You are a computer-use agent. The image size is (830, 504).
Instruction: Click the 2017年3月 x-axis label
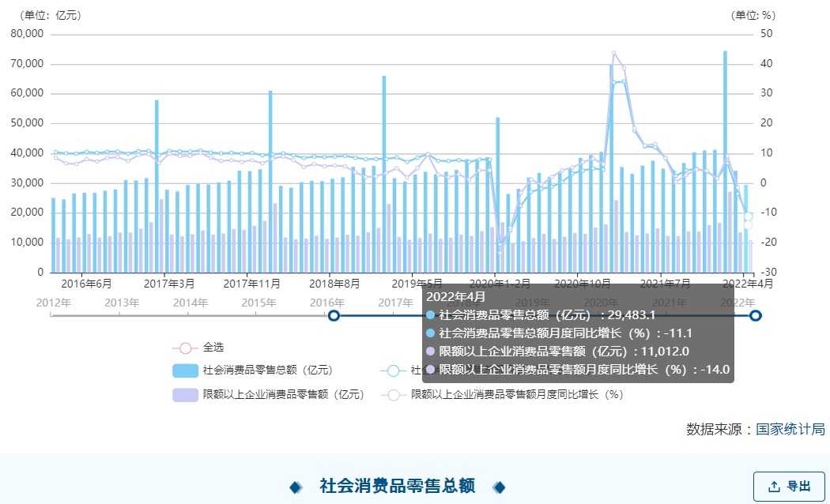tap(169, 284)
